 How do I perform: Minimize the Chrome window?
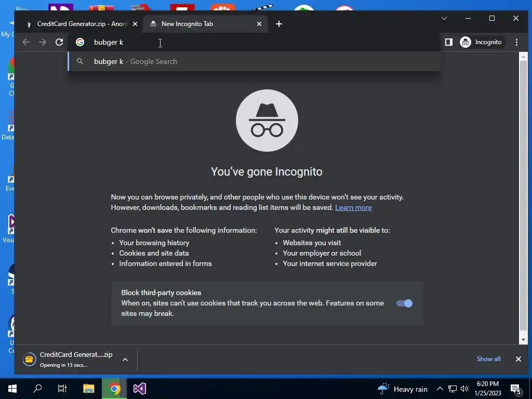point(468,18)
